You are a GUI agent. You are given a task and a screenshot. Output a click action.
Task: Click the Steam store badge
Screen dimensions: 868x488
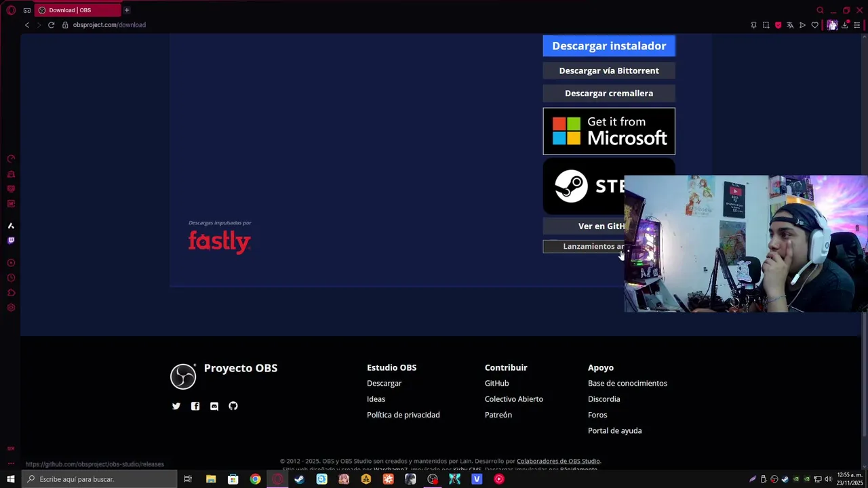pyautogui.click(x=584, y=186)
